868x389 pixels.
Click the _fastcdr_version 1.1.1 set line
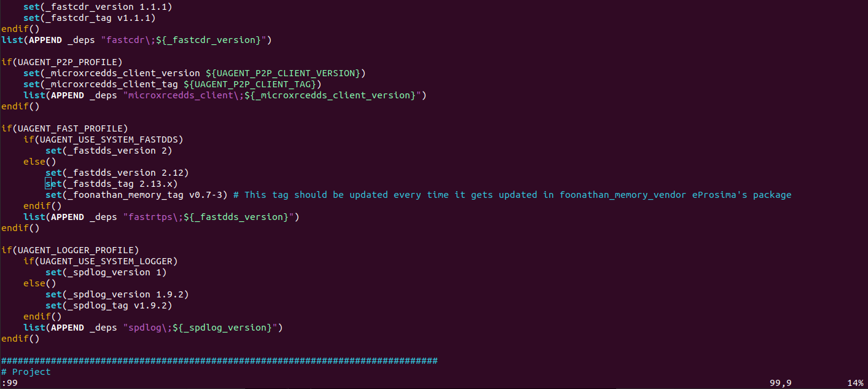98,7
